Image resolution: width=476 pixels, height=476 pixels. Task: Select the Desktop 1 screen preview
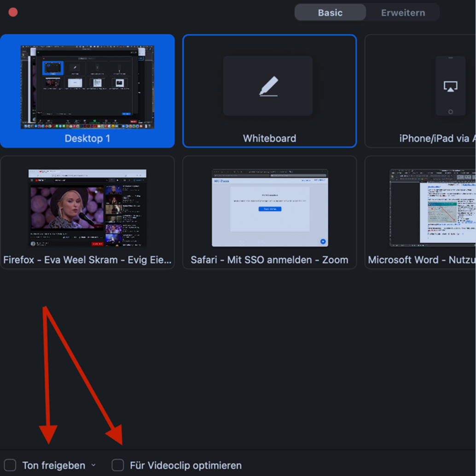87,87
